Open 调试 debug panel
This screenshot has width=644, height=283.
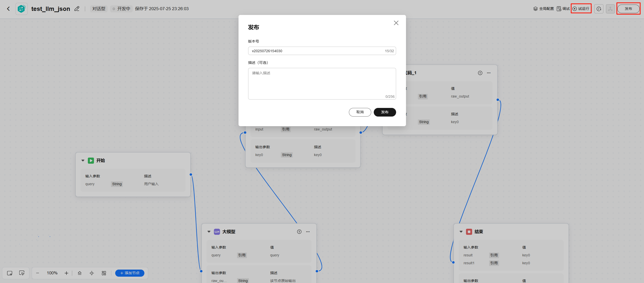click(x=563, y=9)
